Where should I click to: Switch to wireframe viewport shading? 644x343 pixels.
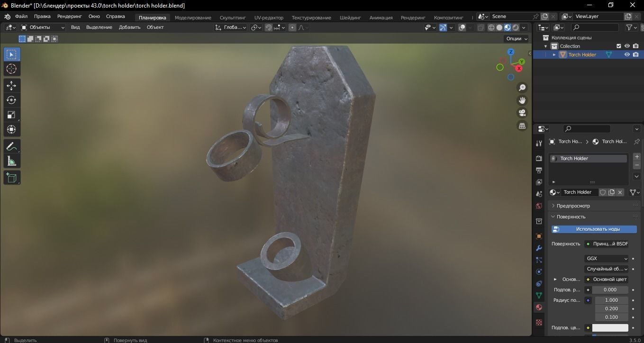click(x=491, y=27)
